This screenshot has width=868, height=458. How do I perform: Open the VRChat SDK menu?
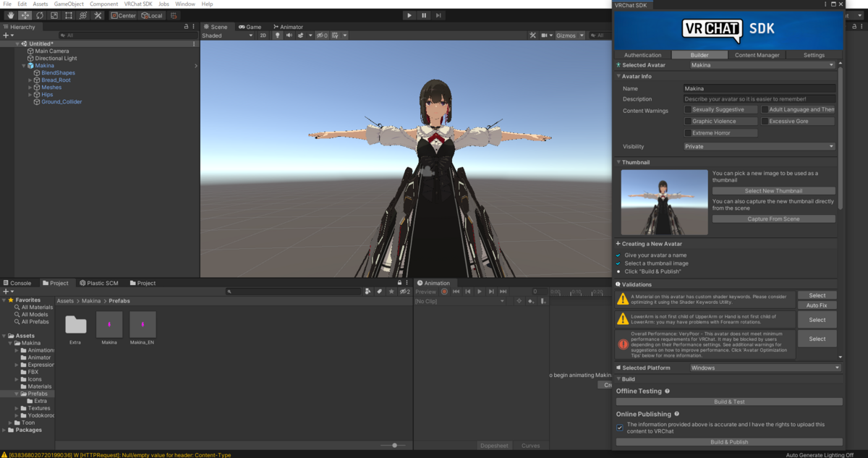click(x=137, y=4)
